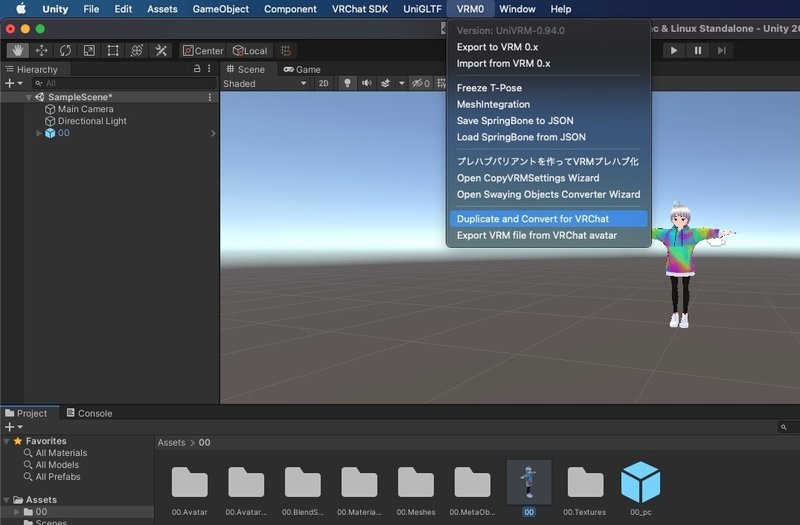Collapse the Favorites section
Image resolution: width=800 pixels, height=525 pixels.
pos(6,441)
